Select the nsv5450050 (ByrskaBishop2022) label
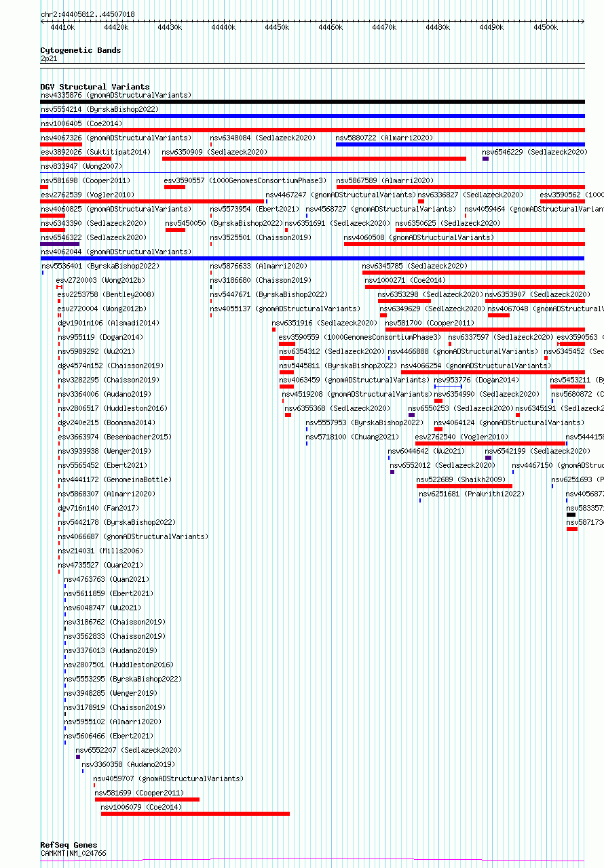 (224, 223)
